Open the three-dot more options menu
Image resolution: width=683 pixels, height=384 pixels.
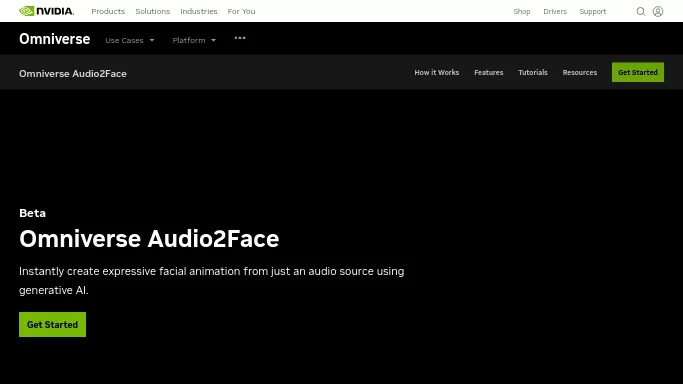(240, 38)
